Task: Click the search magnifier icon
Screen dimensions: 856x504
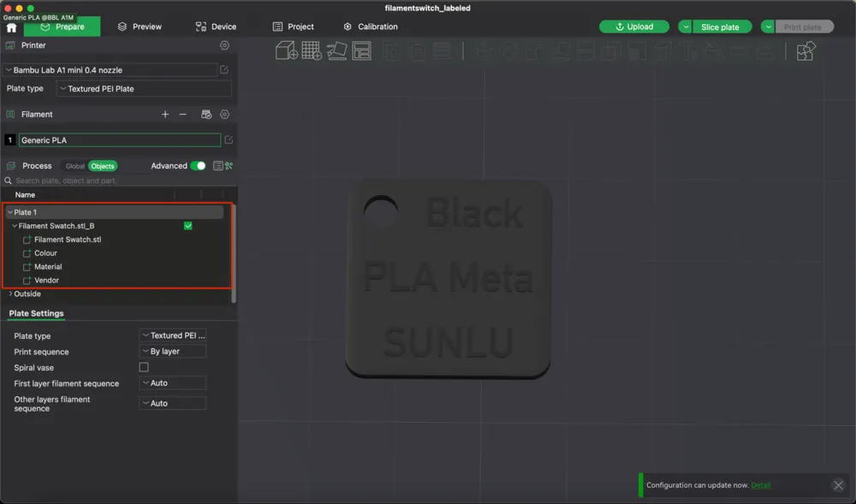Action: 9,181
